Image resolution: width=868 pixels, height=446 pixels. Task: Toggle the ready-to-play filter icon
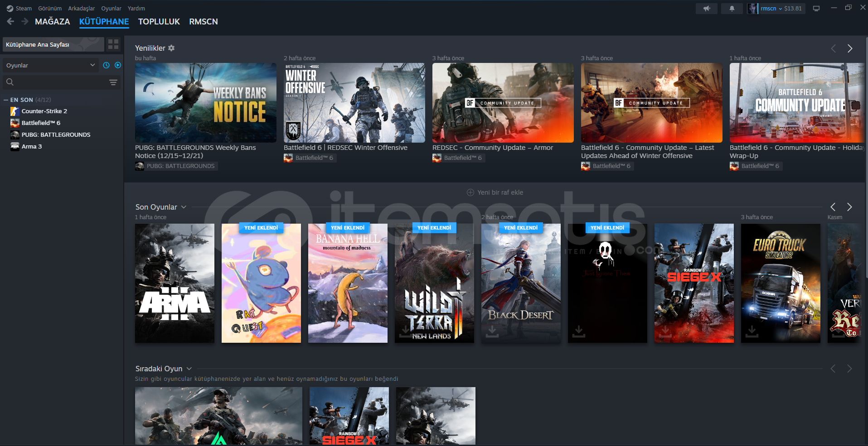118,65
